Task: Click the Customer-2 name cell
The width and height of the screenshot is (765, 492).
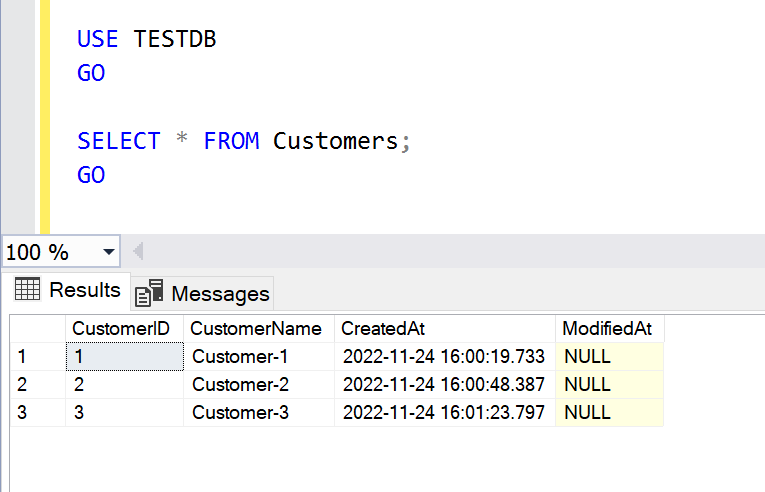Action: coord(240,384)
